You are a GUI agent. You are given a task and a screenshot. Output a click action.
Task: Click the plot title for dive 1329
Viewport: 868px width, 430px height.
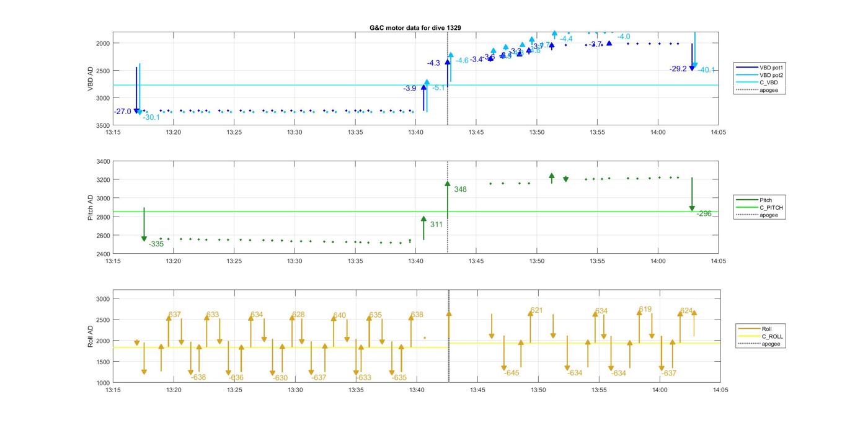point(415,28)
